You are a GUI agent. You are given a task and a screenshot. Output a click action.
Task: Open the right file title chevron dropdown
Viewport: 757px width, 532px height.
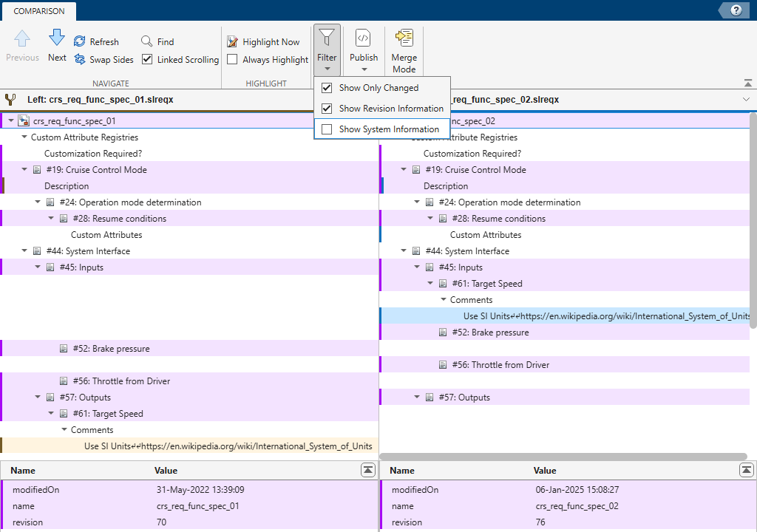[x=747, y=100]
